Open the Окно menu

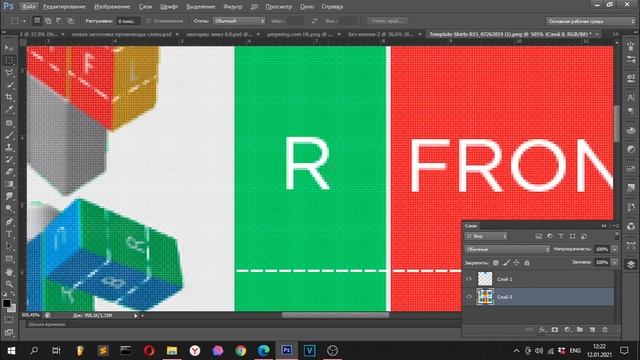pos(307,7)
